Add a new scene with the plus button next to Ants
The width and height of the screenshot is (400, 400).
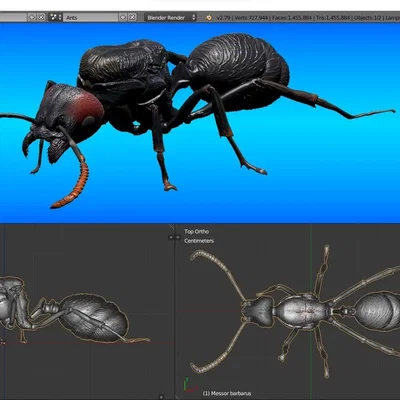(123, 17)
